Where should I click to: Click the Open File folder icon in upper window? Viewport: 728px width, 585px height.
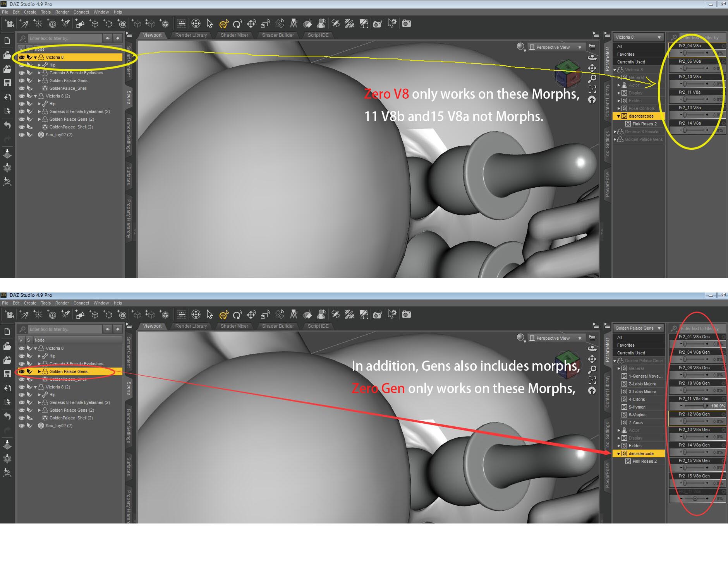coord(7,55)
